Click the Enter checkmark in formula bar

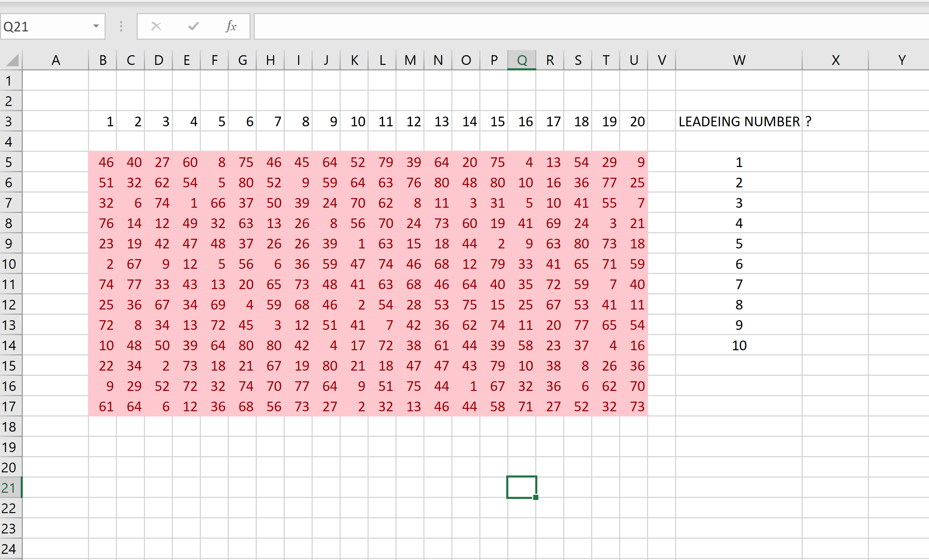[193, 26]
